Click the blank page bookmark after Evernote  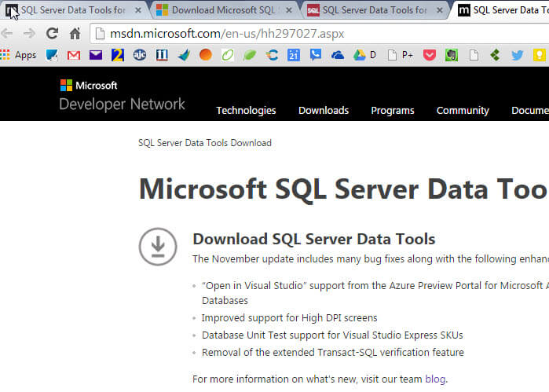[x=474, y=55]
